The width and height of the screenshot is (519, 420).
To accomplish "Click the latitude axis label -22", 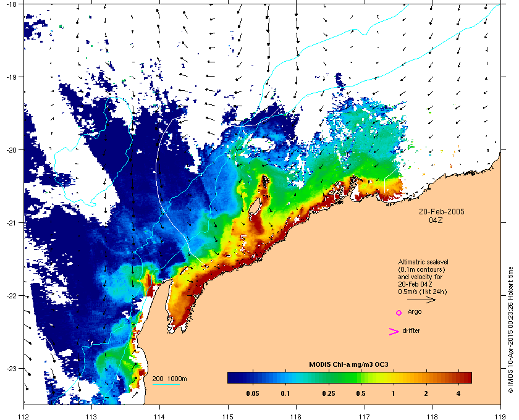I will coord(11,295).
